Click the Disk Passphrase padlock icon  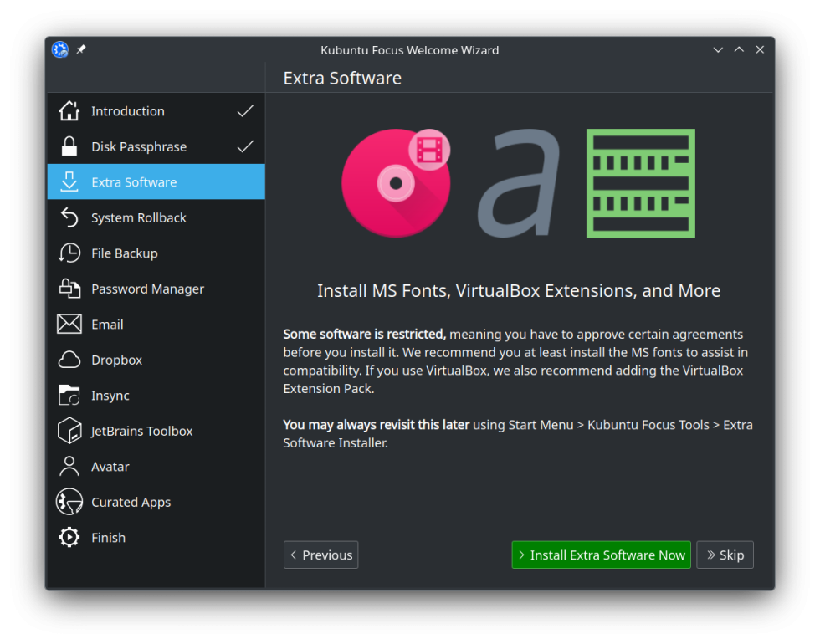point(69,146)
